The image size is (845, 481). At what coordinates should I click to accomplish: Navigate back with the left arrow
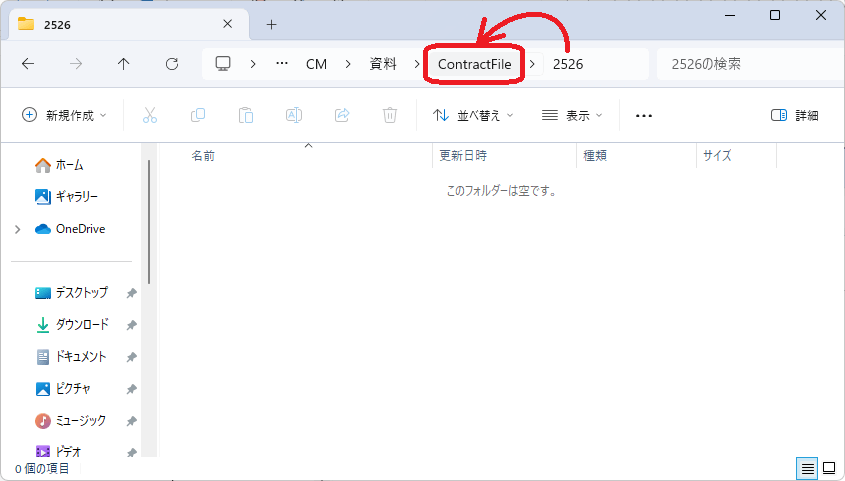click(x=28, y=63)
